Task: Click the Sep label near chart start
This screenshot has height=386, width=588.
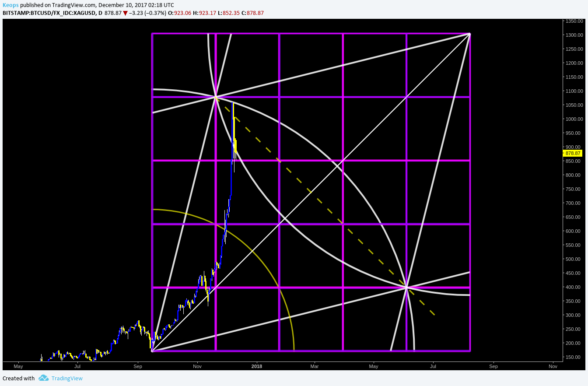Action: coord(138,366)
